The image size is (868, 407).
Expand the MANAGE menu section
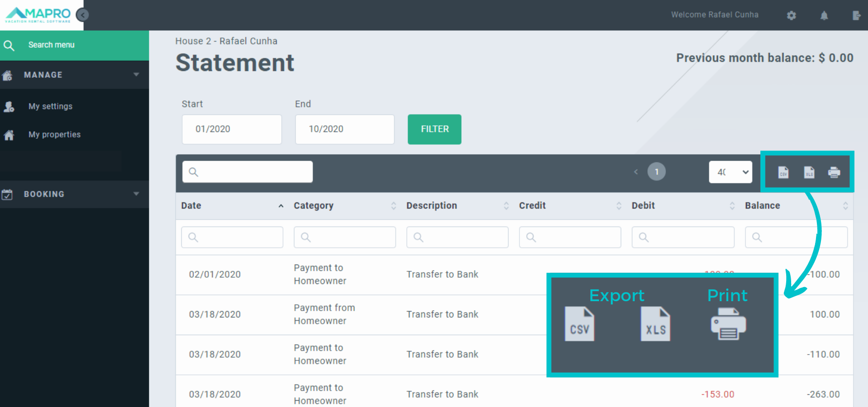75,75
